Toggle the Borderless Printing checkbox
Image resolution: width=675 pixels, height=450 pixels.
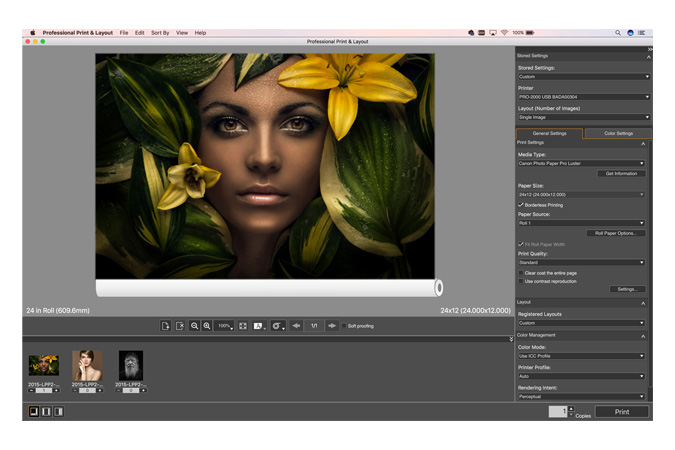point(520,205)
